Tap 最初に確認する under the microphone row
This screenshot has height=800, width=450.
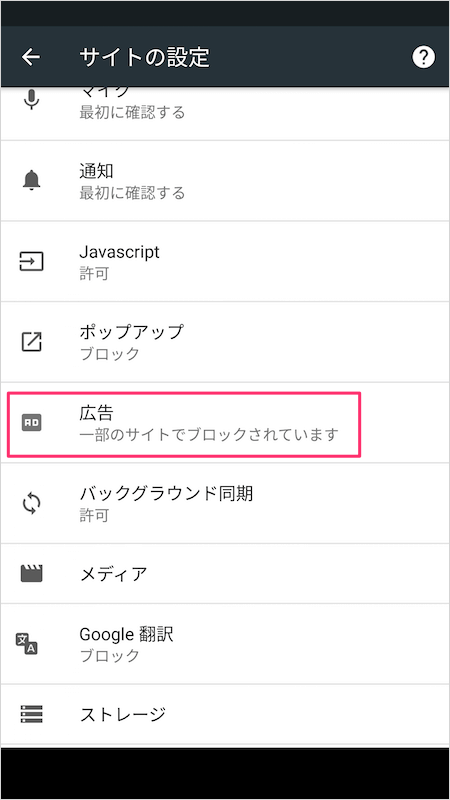tap(132, 112)
